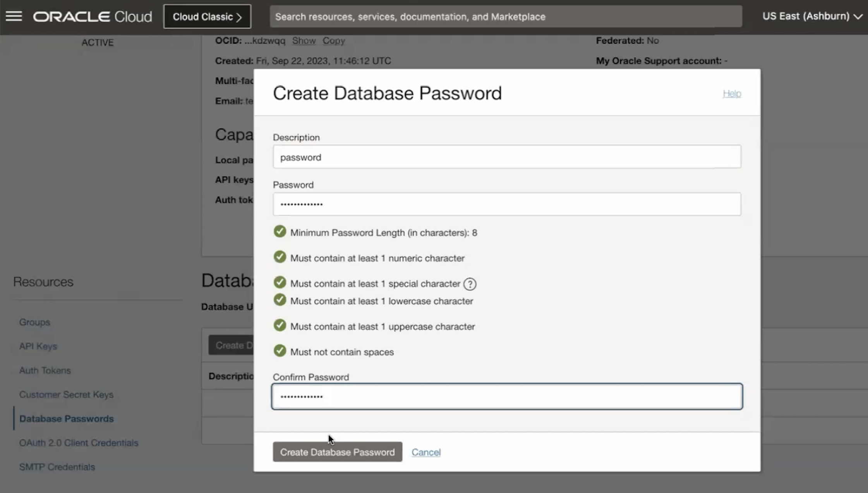Click the Description input field

pos(507,157)
